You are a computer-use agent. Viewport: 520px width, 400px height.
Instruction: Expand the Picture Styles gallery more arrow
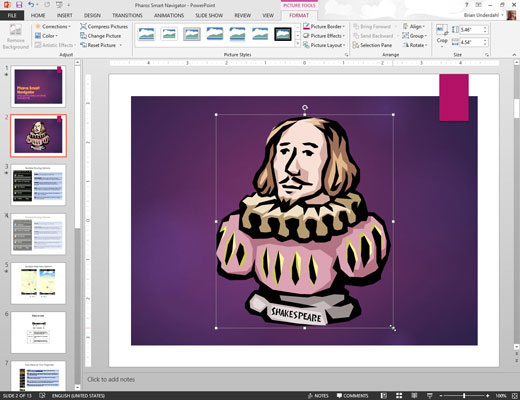pos(298,44)
